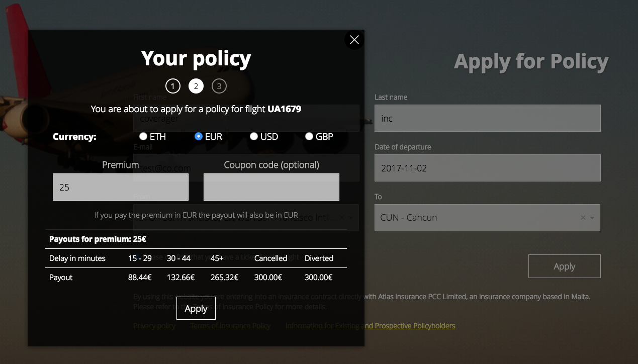Go back to policy step 1
Viewport: 638px width, 364px height.
click(172, 85)
